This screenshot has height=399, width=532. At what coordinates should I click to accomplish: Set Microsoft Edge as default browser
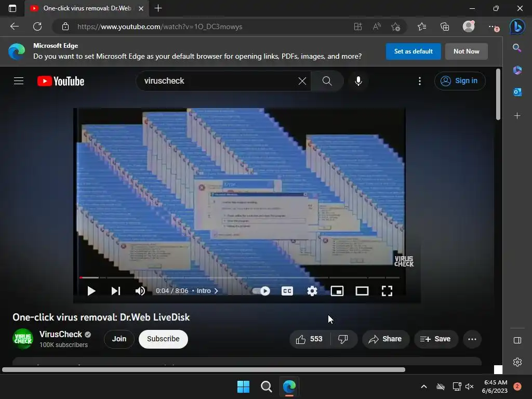(x=413, y=51)
